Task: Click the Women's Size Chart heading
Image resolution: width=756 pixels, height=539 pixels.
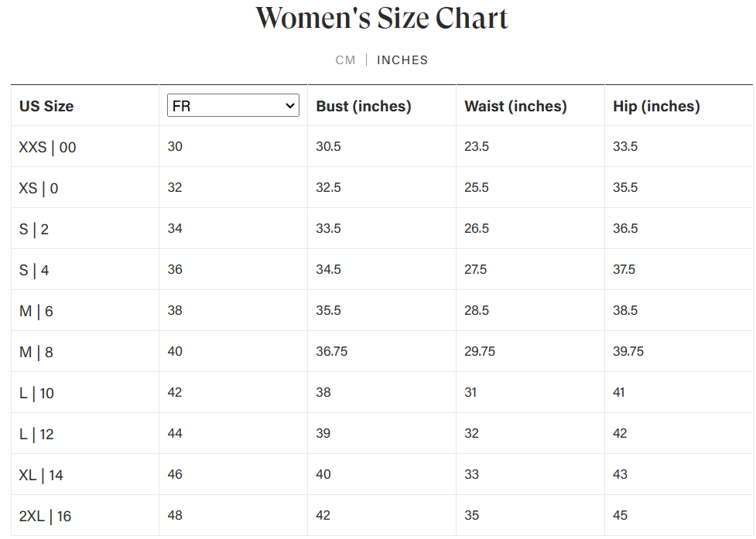Action: coord(381,19)
